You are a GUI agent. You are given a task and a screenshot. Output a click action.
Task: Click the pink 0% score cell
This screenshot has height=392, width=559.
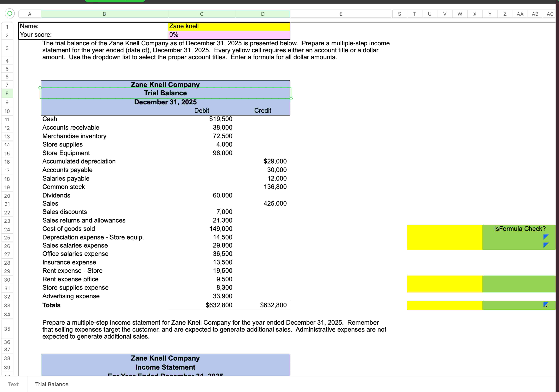tap(229, 35)
